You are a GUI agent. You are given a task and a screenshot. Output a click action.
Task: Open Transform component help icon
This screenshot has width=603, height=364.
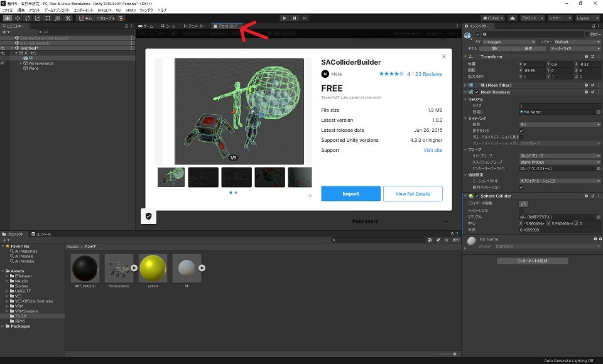click(586, 56)
